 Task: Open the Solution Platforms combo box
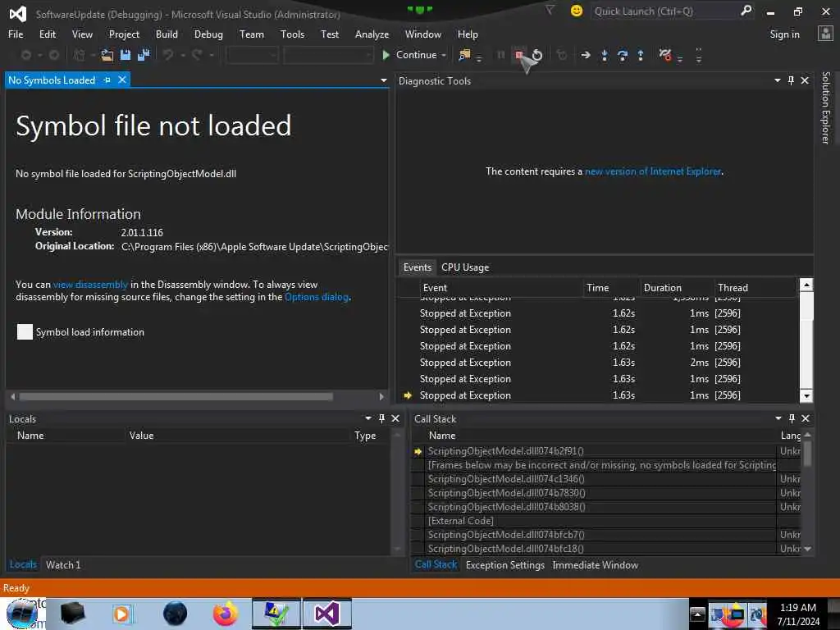(x=328, y=55)
